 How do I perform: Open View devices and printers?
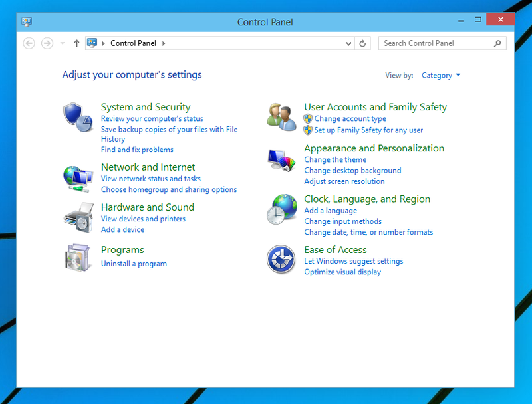tap(143, 219)
